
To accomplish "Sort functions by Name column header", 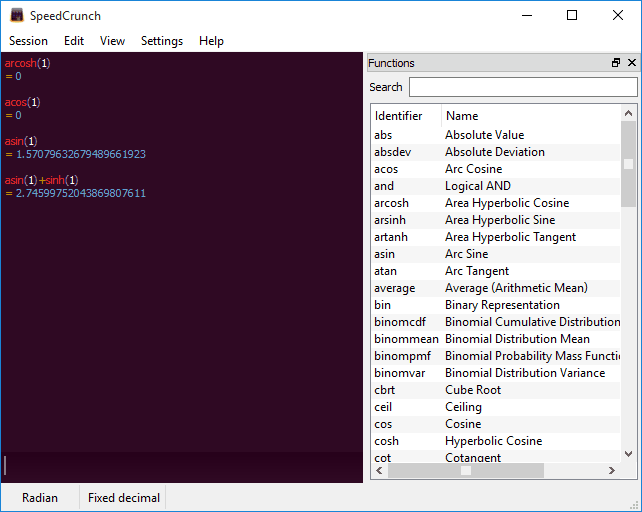I will (531, 116).
